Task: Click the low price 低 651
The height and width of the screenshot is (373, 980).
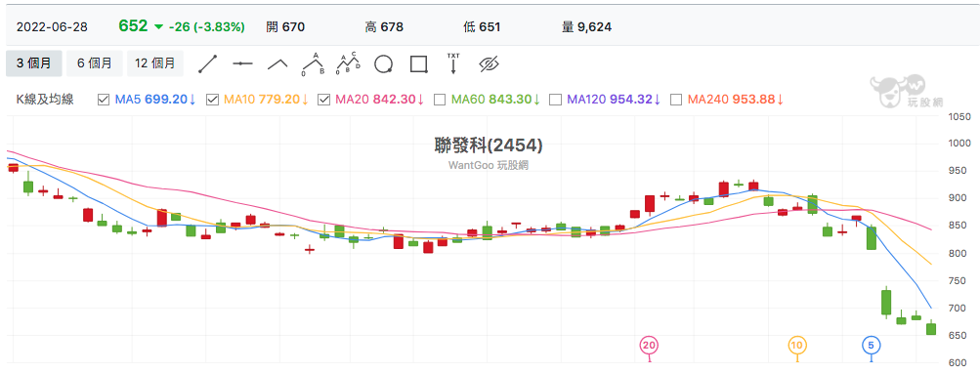Action: (482, 27)
